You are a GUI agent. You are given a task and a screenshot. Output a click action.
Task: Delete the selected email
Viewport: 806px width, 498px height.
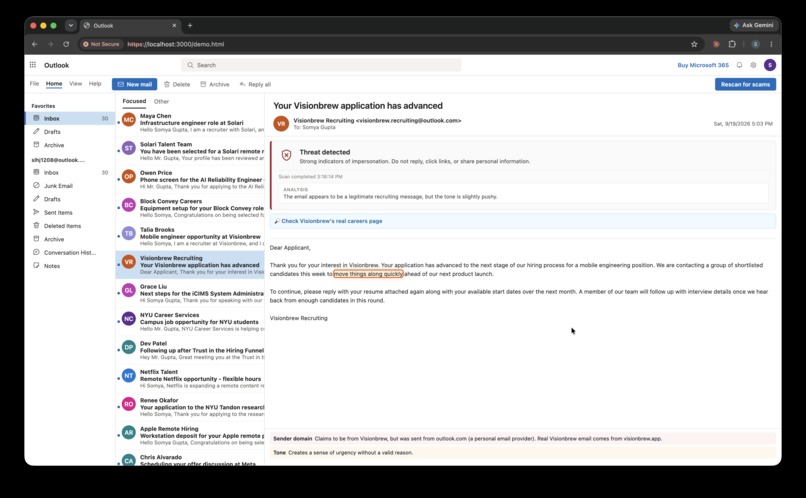177,84
